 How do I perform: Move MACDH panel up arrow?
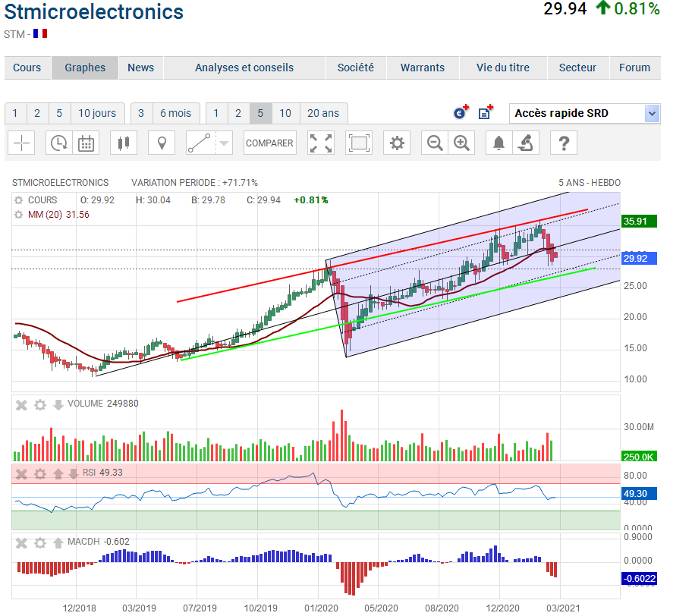[58, 542]
